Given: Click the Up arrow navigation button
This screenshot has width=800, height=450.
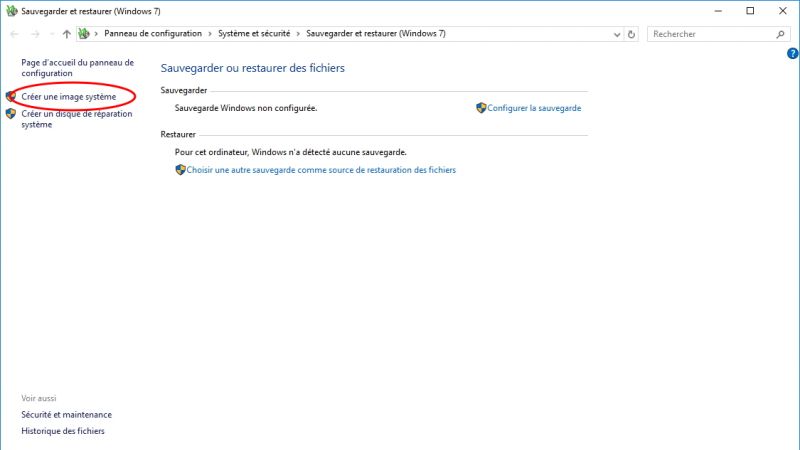Looking at the screenshot, I should [66, 34].
